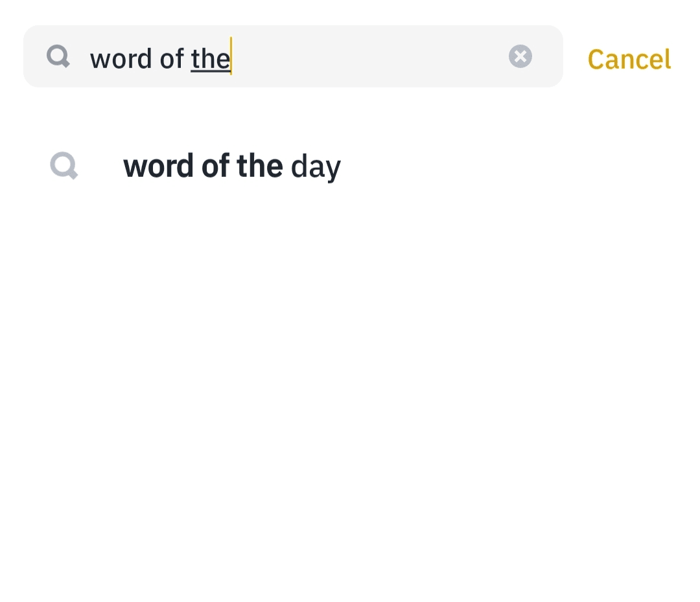Tap the bold "word" in the suggestion row
Screen dimensions: 700x602
point(158,167)
